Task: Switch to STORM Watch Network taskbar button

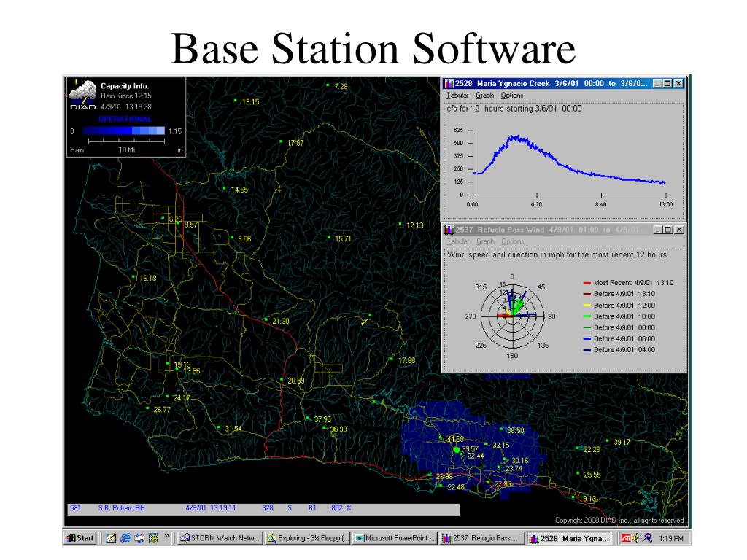Action: (x=220, y=538)
